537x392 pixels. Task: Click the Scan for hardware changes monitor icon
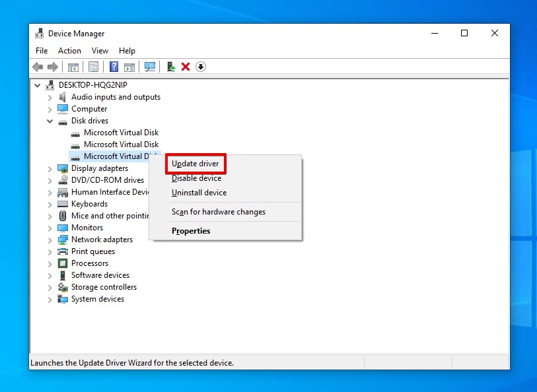pos(150,67)
